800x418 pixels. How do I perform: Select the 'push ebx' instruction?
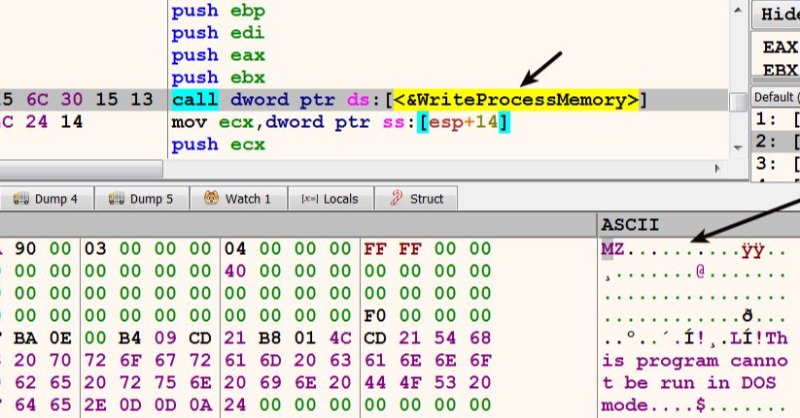(218, 78)
